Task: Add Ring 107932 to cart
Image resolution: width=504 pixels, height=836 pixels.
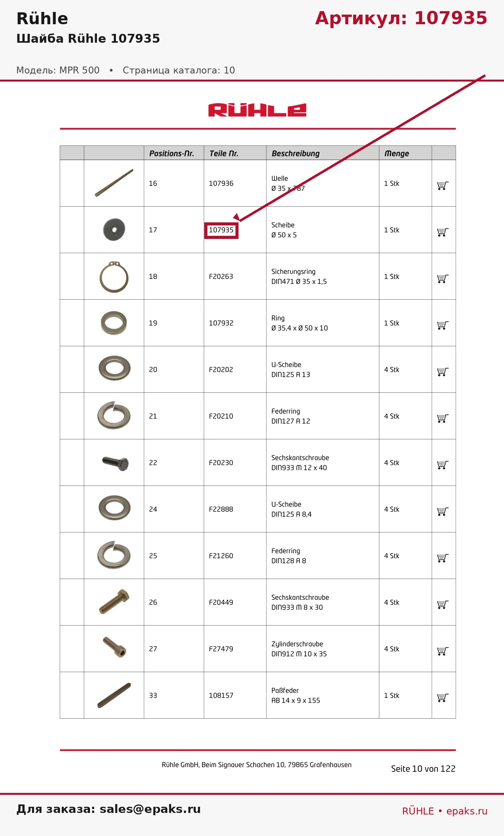Action: pos(443,325)
